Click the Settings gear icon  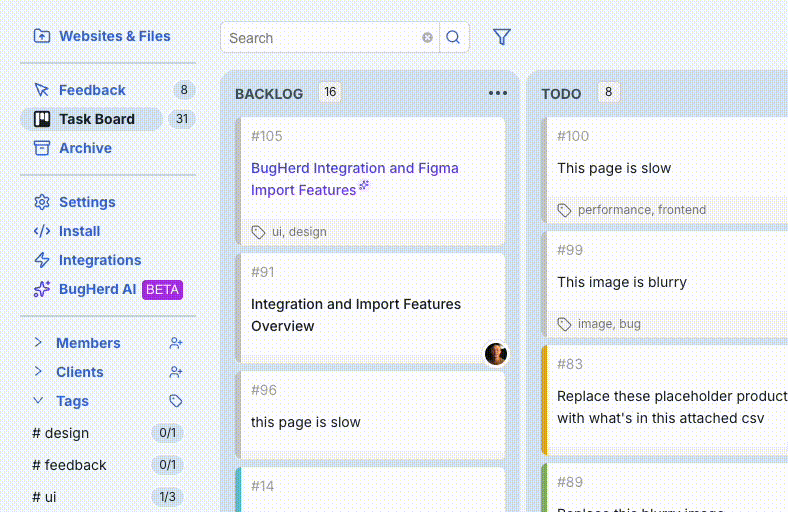42,202
